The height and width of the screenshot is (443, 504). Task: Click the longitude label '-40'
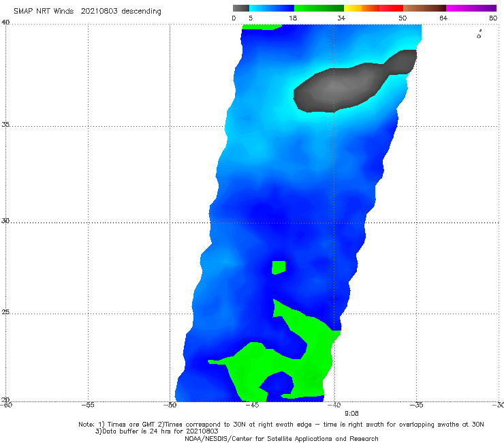point(334,405)
